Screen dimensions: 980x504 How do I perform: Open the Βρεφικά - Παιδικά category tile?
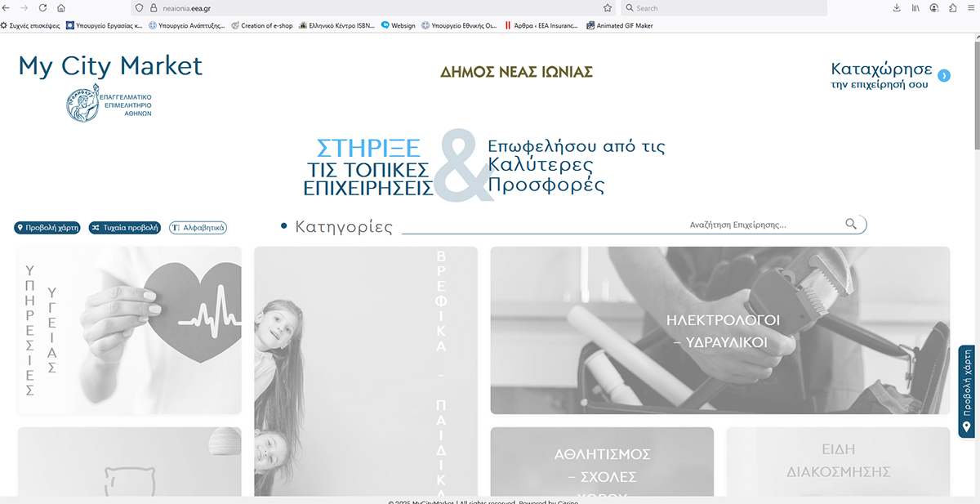(x=366, y=372)
